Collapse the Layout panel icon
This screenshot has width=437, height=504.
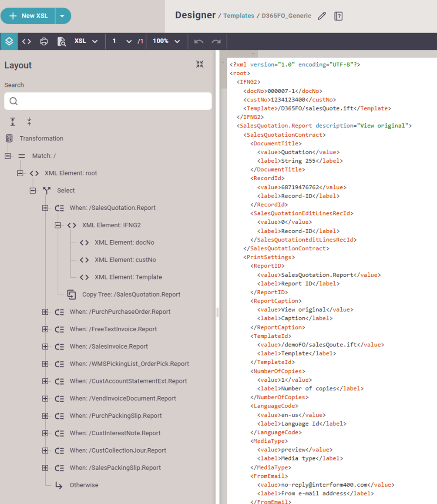click(200, 64)
